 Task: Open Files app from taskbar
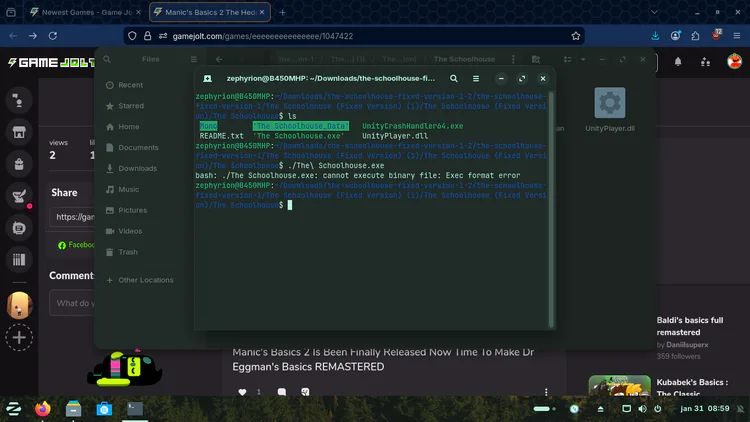click(x=73, y=409)
